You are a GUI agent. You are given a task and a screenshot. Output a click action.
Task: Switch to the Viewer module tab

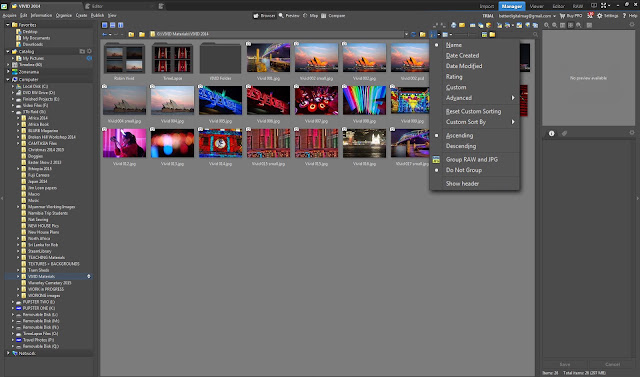click(536, 6)
